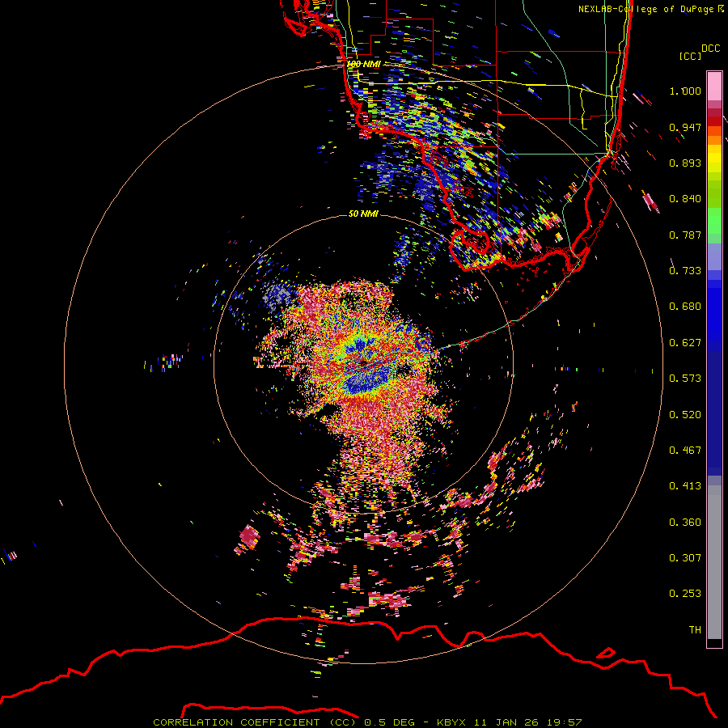Click the 0.253 value on the color scale
Viewport: 728px width, 728px height.
(685, 594)
